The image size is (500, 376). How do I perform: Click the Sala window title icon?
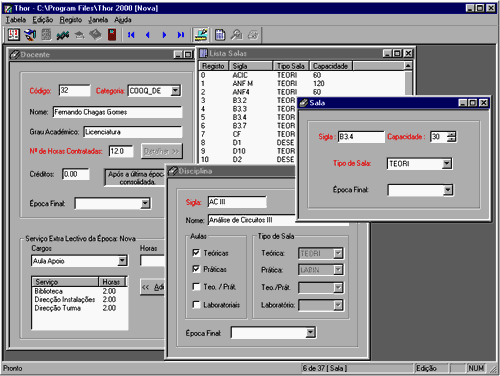click(303, 103)
